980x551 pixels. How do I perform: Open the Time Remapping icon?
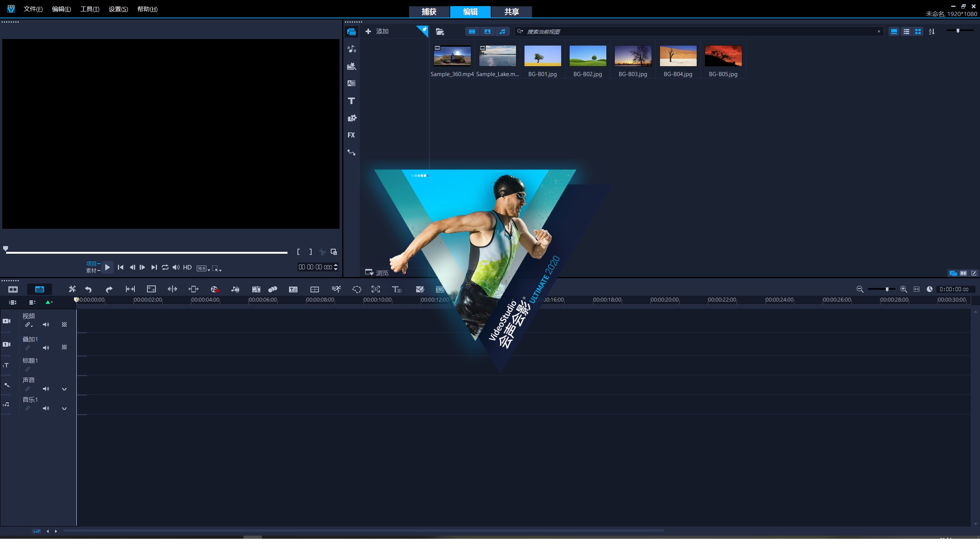tap(336, 289)
